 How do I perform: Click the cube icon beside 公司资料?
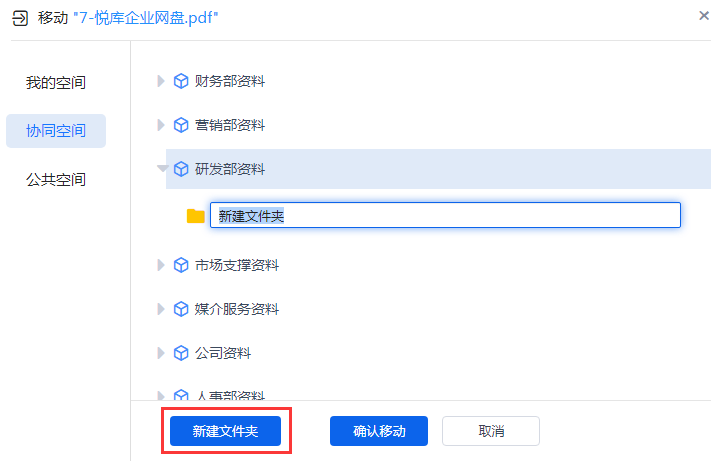(181, 353)
